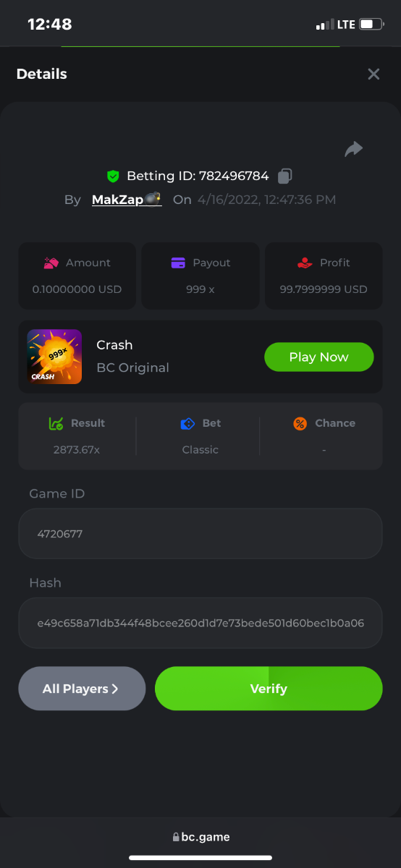Tap the Amount money icon
This screenshot has height=868, width=401.
click(x=51, y=263)
